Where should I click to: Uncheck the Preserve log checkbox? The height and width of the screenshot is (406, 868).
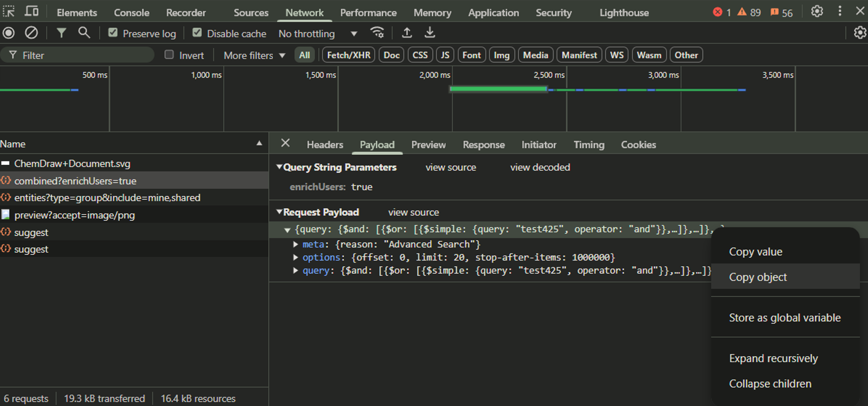[113, 33]
